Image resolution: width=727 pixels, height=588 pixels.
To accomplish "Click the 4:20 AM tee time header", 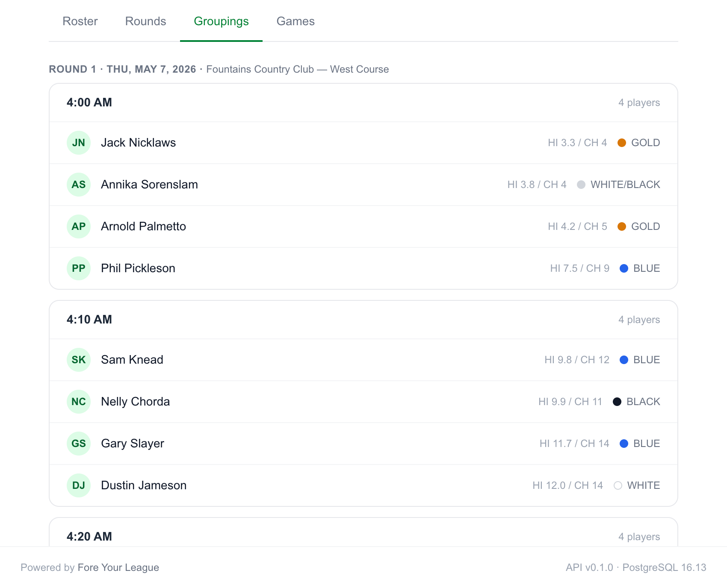I will (89, 537).
